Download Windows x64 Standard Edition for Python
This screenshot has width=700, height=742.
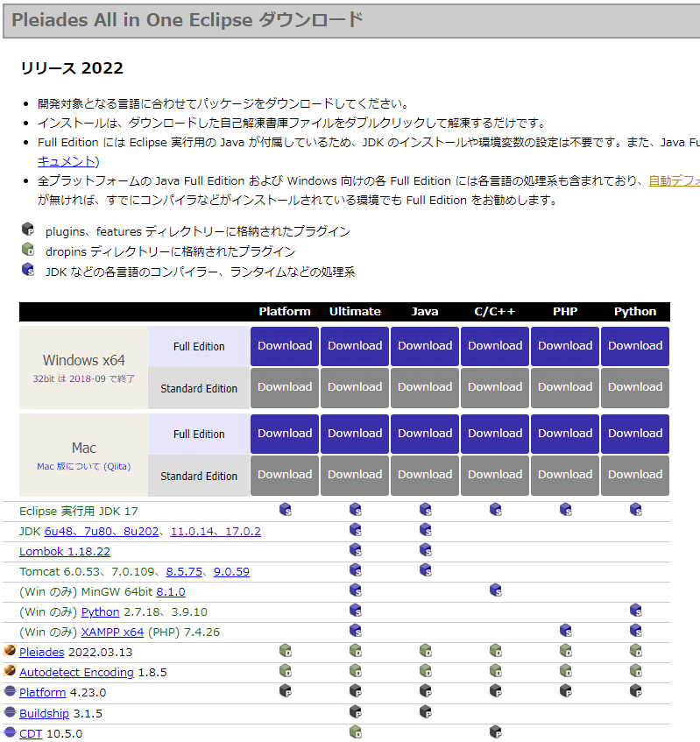[x=635, y=387]
